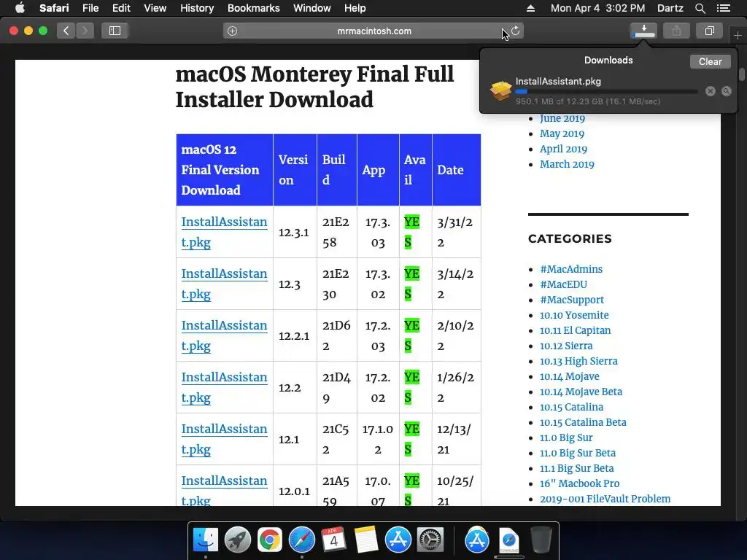Click the Dartz user name in menu bar
This screenshot has height=560, width=747.
click(670, 8)
